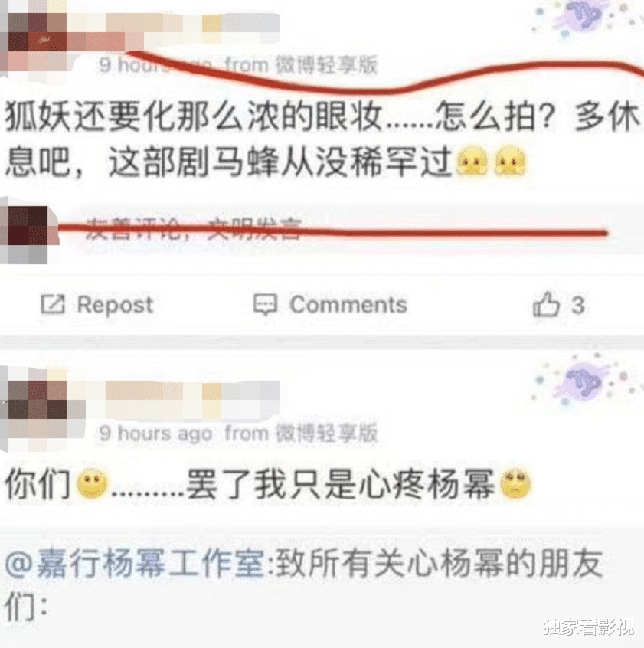Like the first post with thumbs-up
The width and height of the screenshot is (644, 648).
pyautogui.click(x=546, y=304)
